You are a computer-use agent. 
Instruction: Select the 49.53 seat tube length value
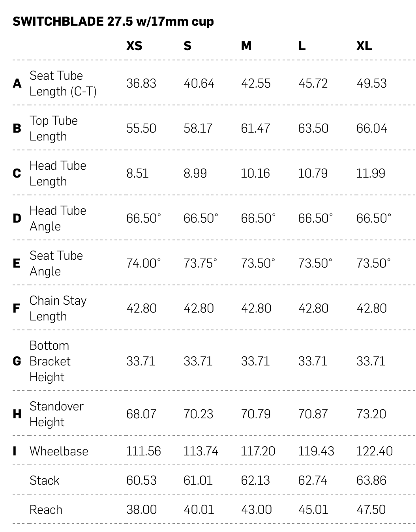[371, 83]
